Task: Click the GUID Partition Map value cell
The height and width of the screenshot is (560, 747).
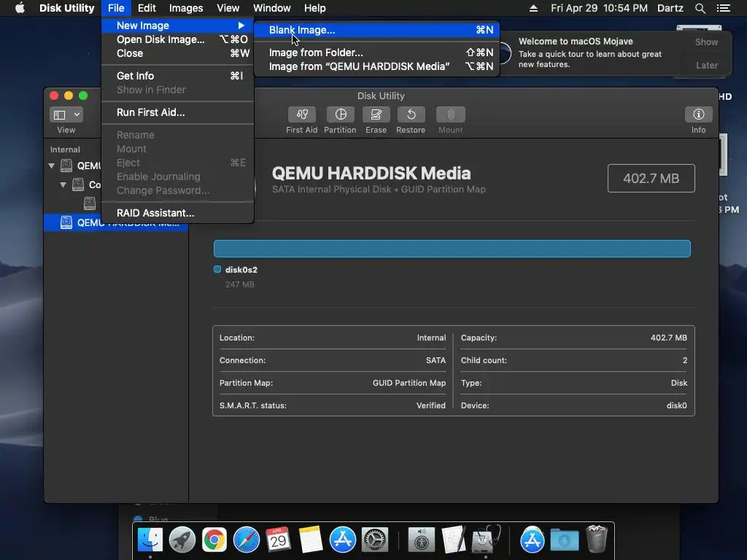Action: 409,383
